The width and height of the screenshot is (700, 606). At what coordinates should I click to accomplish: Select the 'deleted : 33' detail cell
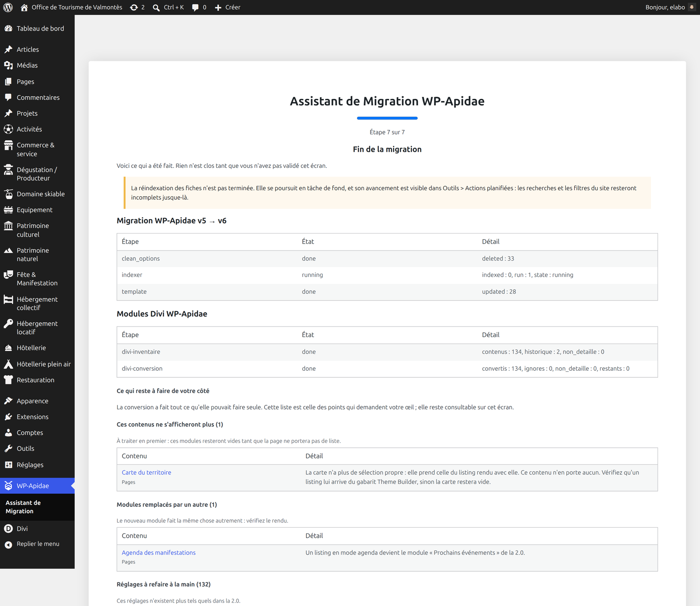point(498,258)
